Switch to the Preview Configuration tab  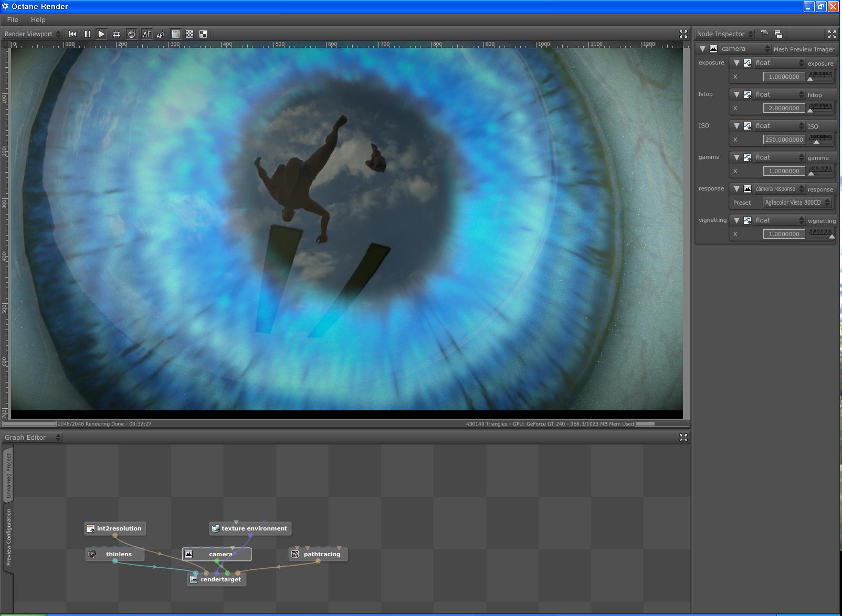pyautogui.click(x=8, y=537)
